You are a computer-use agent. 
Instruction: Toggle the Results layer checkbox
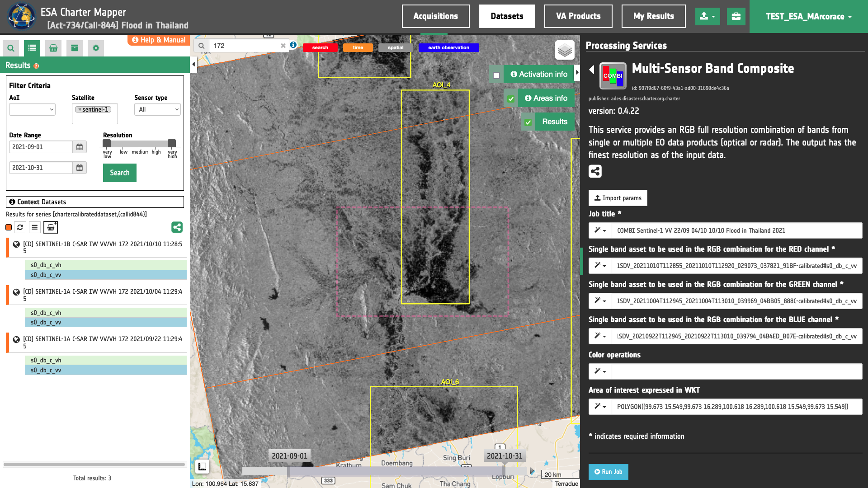coord(528,122)
